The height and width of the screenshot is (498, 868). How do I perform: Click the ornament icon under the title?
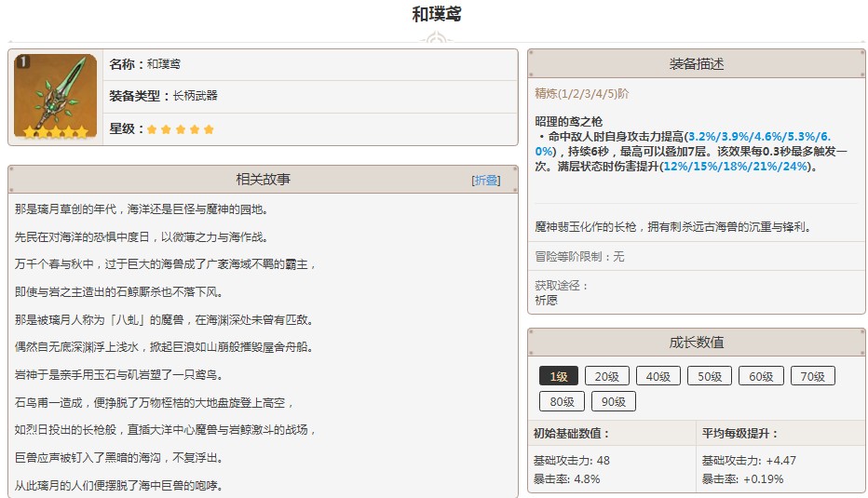click(436, 39)
